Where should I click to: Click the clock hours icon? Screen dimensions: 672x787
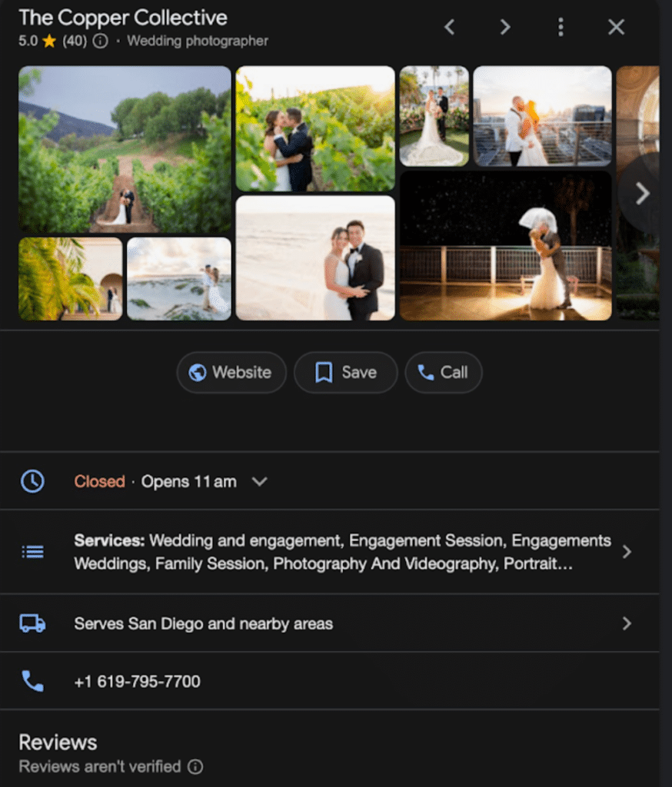32,481
